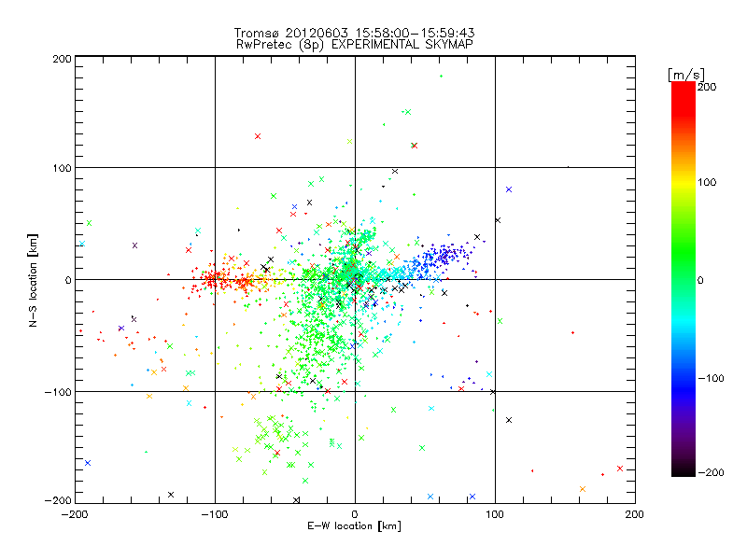Viewport: 747px width, 560px height.
Task: Click the subtitle 'RwPretec (8p) EXPERIMENTAL SKYMAP'
Action: [x=355, y=44]
